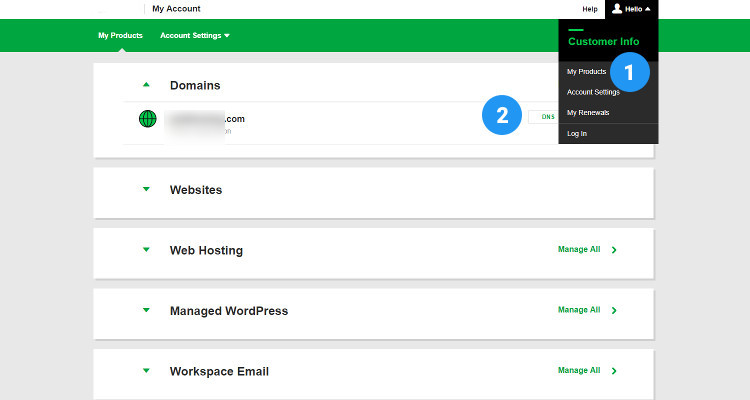Click the My Account title text
The height and width of the screenshot is (400, 750).
176,9
